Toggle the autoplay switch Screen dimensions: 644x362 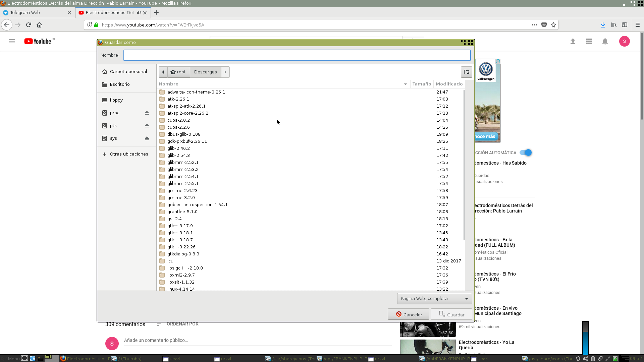(x=526, y=153)
